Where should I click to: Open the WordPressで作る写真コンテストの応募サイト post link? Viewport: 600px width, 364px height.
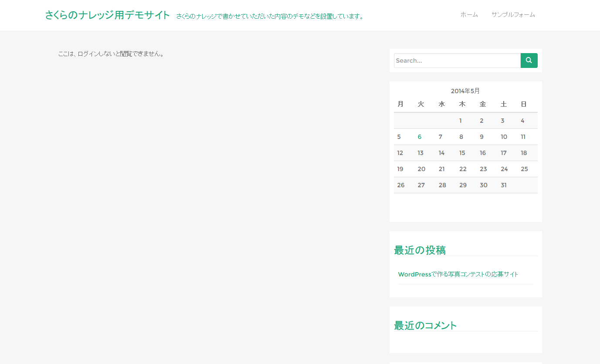pos(458,274)
